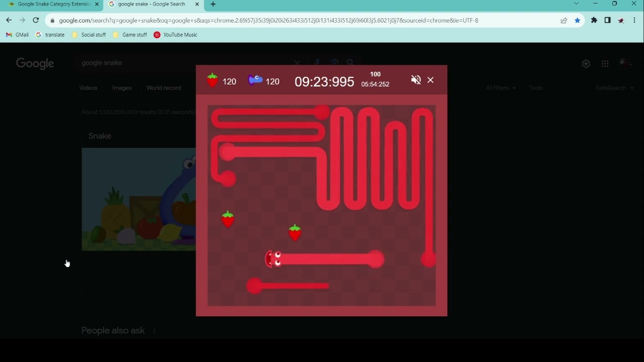View site information lock icon
Viewport: 644px width, 362px height.
tap(52, 21)
